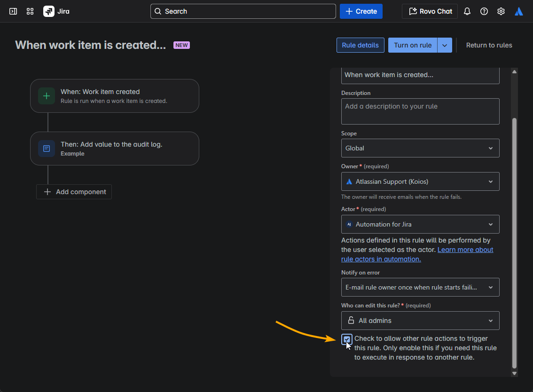Enable the allow other rule actions checkbox
The width and height of the screenshot is (533, 392).
point(346,339)
